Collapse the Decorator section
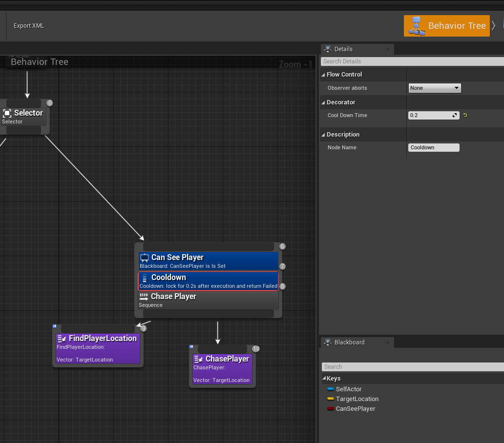The image size is (504, 443). click(323, 103)
